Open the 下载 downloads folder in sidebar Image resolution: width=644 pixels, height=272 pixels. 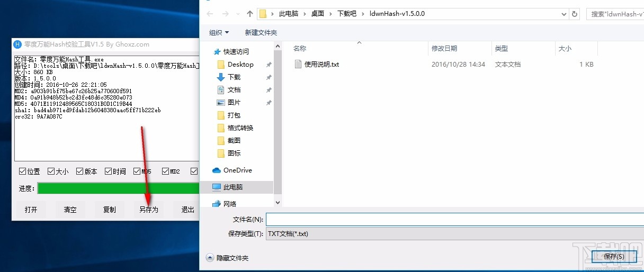[229, 77]
